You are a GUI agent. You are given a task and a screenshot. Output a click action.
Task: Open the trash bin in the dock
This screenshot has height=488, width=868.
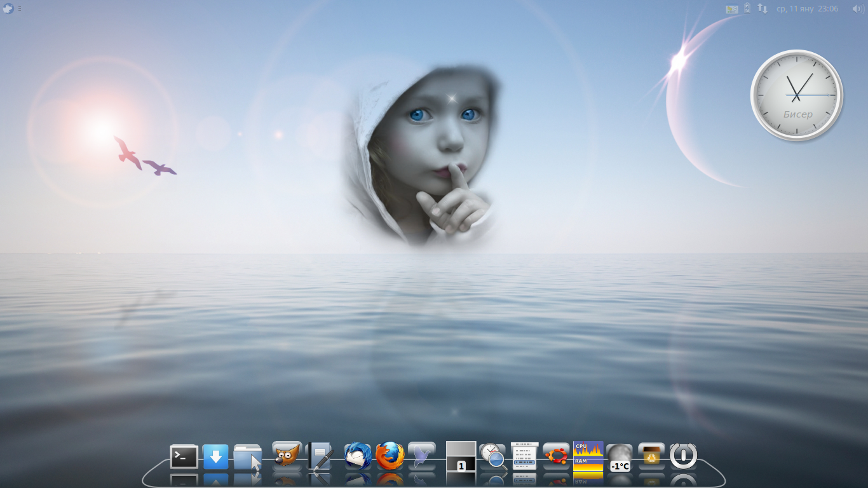click(651, 456)
